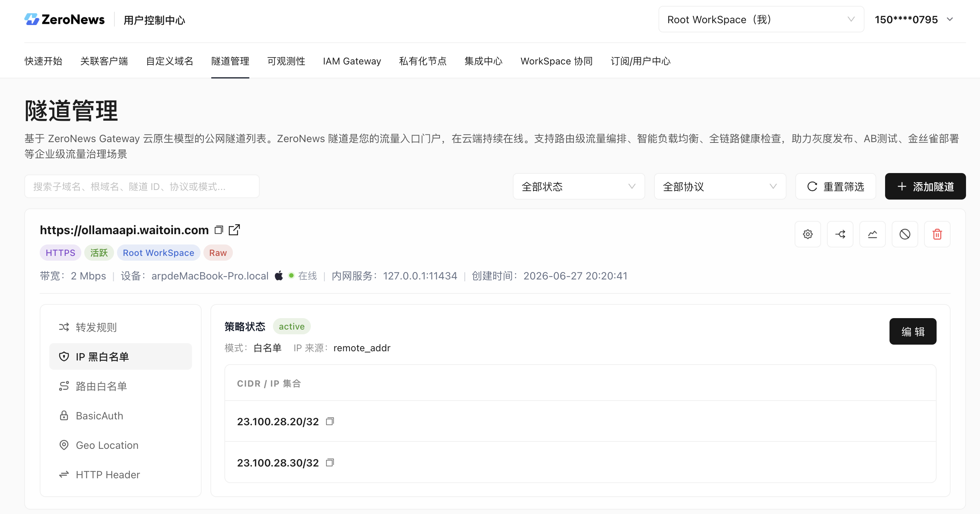Open the 私有化节点 tab
Viewport: 980px width, 514px height.
pyautogui.click(x=423, y=61)
